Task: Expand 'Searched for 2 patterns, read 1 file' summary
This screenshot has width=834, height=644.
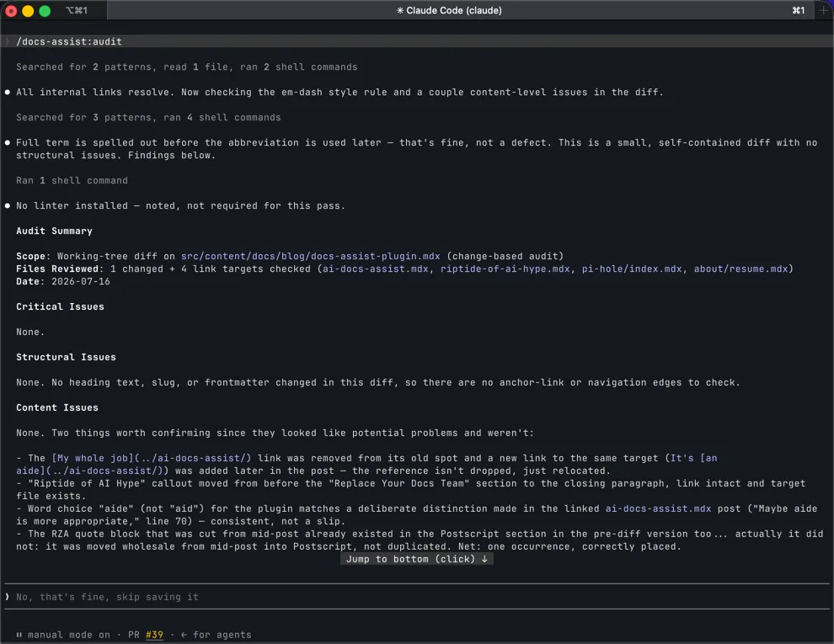Action: 187,67
